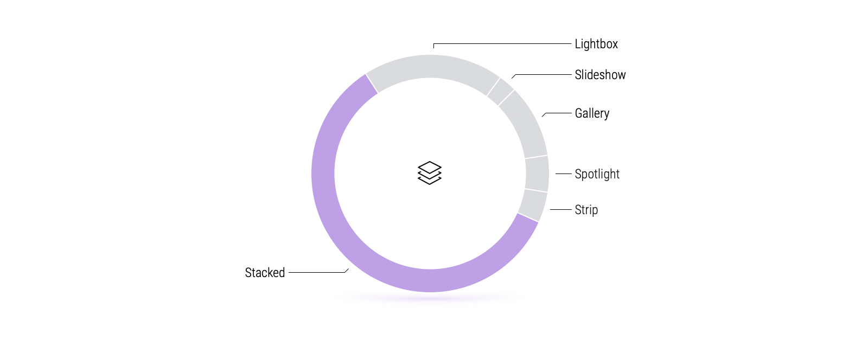868x347 pixels.
Task: Click the leader line pointing to Gallery
Action: point(558,113)
